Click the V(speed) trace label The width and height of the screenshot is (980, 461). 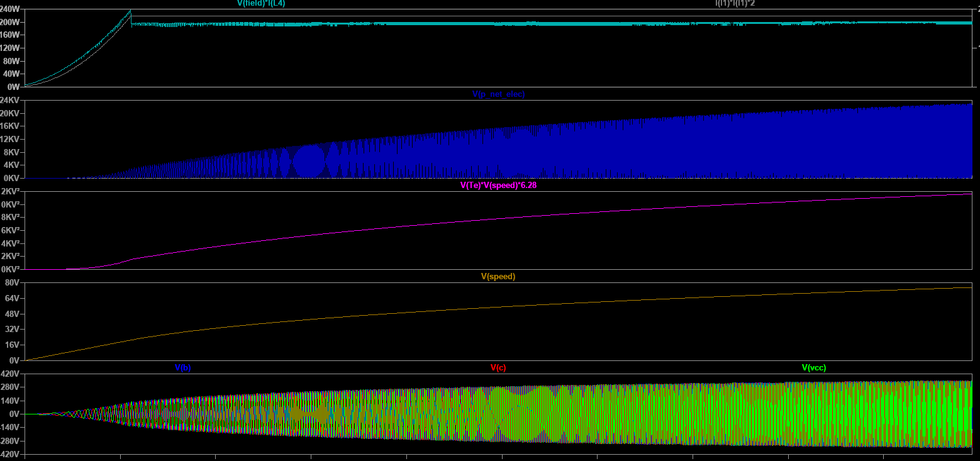point(498,277)
